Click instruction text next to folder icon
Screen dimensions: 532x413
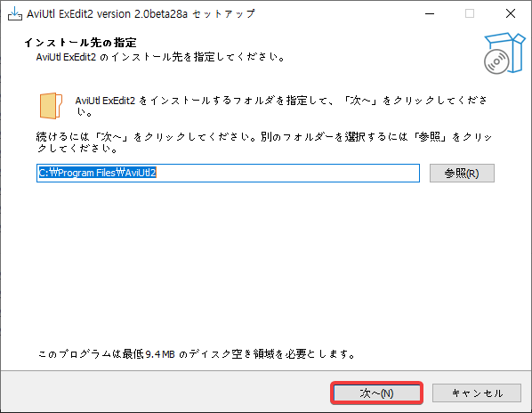click(281, 106)
